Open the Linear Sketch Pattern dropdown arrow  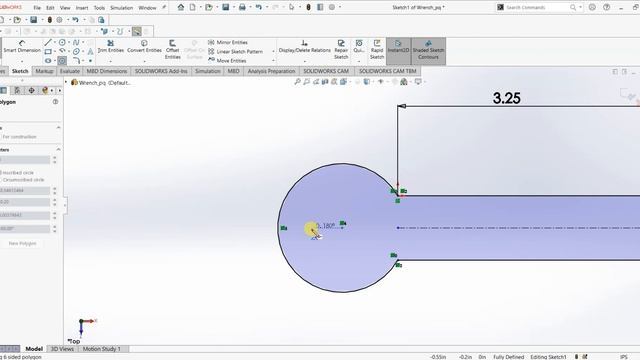pos(273,51)
